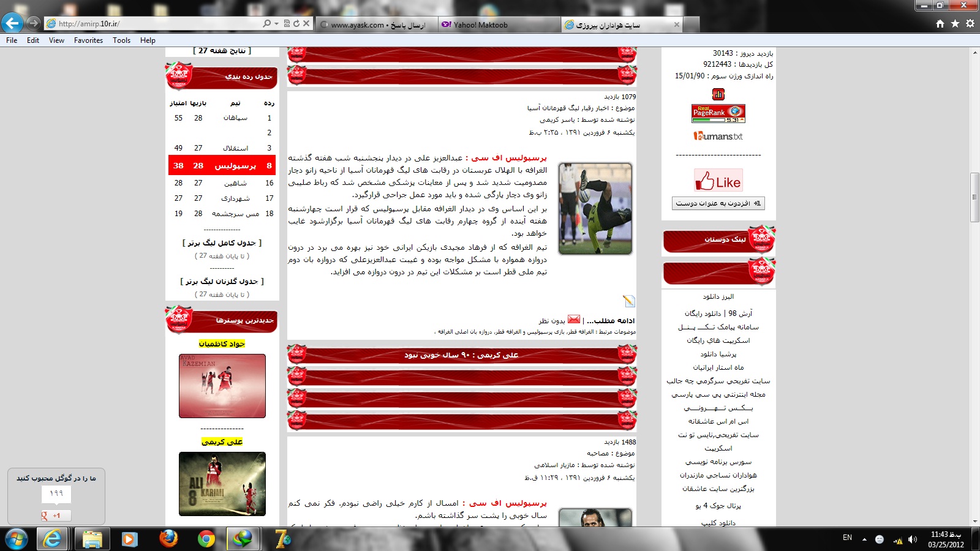Open the View menu
The height and width of the screenshot is (551, 980).
(56, 40)
